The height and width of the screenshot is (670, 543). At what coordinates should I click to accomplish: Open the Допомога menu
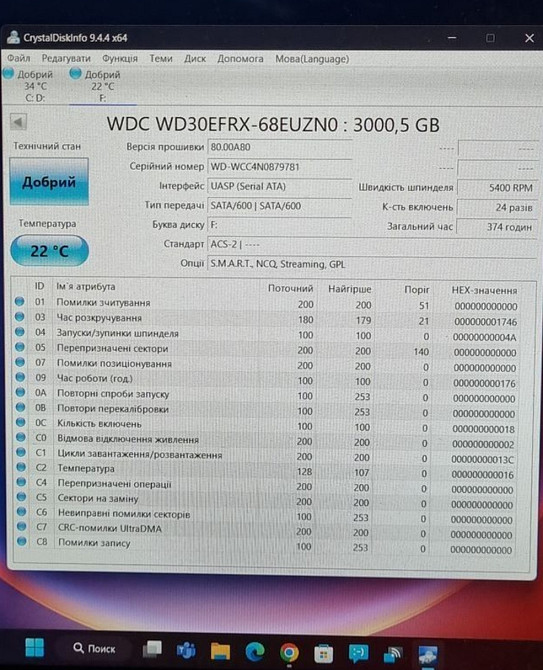click(x=240, y=59)
